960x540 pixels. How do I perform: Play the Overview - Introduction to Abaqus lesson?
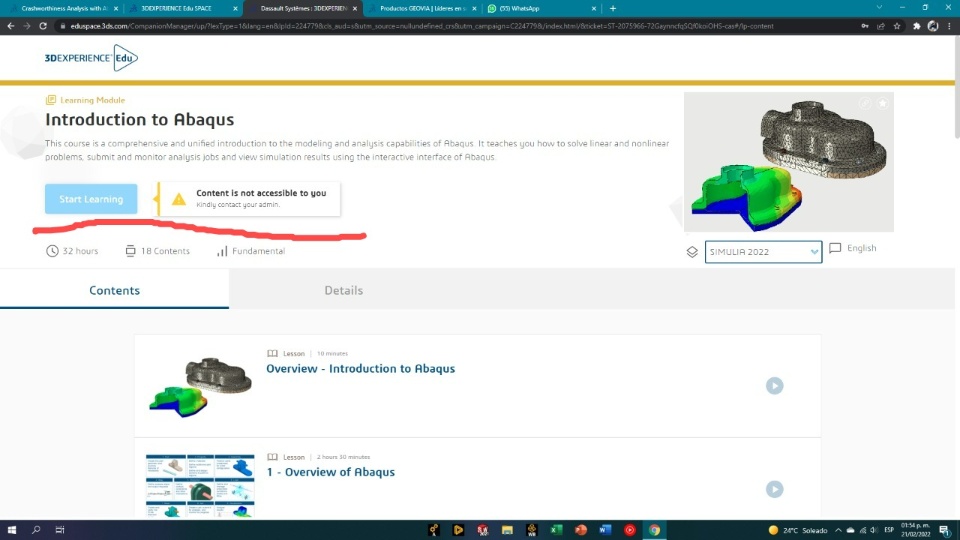tap(774, 386)
